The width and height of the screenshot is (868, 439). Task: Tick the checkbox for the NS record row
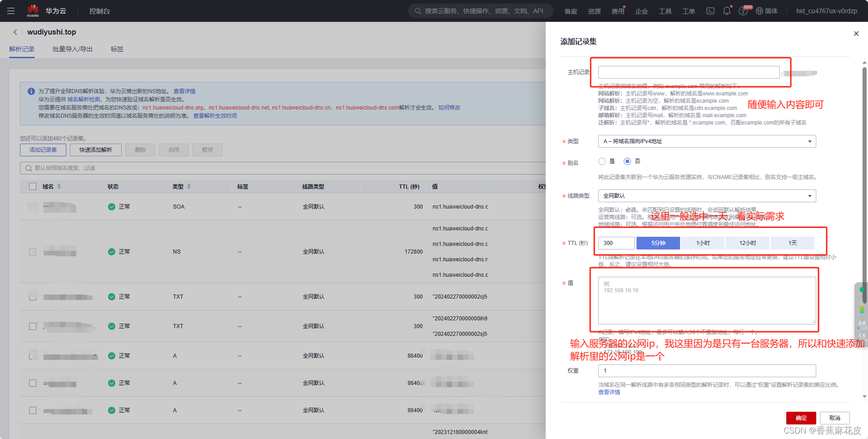33,252
